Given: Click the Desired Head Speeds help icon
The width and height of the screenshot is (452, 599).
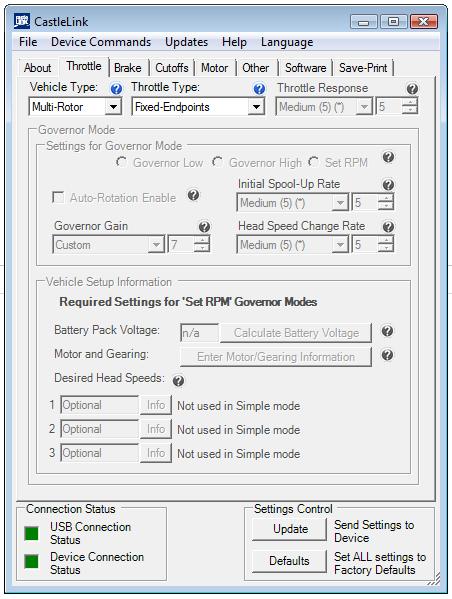Looking at the screenshot, I should pos(178,381).
